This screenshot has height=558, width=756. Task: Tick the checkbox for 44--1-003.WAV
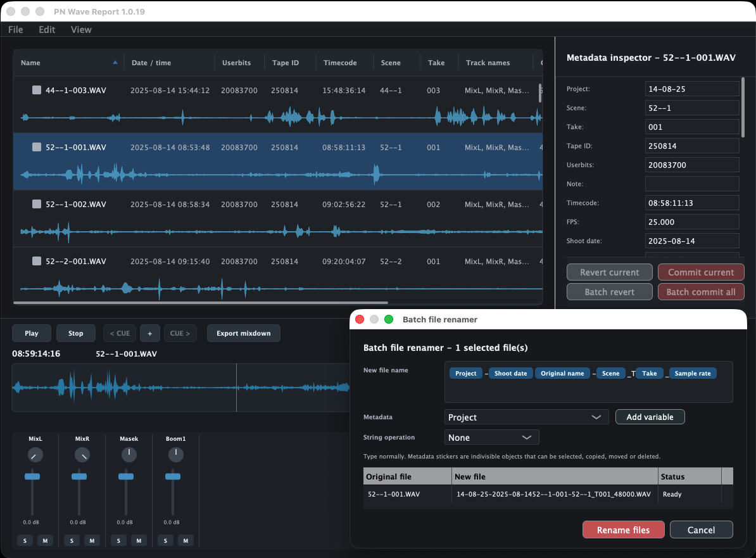[x=37, y=90]
